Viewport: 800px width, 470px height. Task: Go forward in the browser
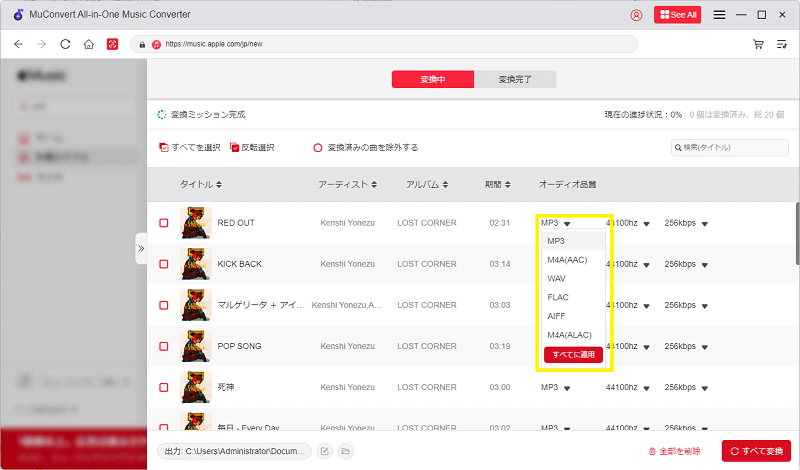click(x=42, y=44)
